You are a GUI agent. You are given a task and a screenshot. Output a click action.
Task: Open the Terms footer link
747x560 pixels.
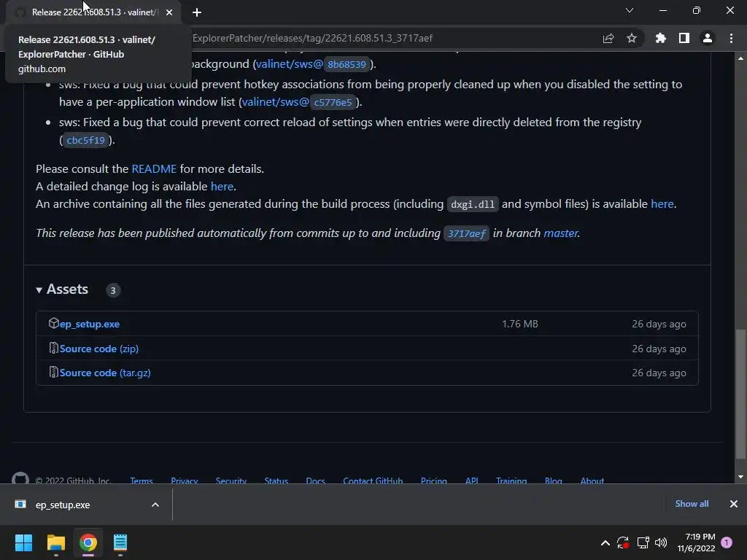pos(142,480)
